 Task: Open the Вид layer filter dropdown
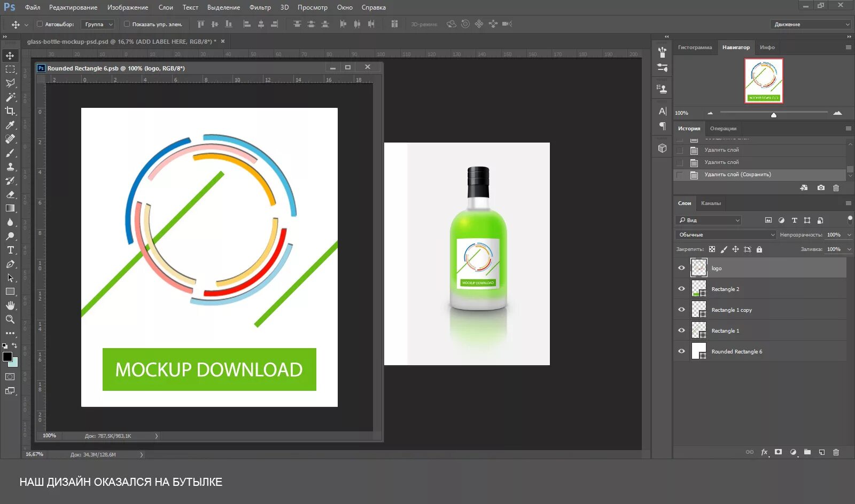coord(709,220)
